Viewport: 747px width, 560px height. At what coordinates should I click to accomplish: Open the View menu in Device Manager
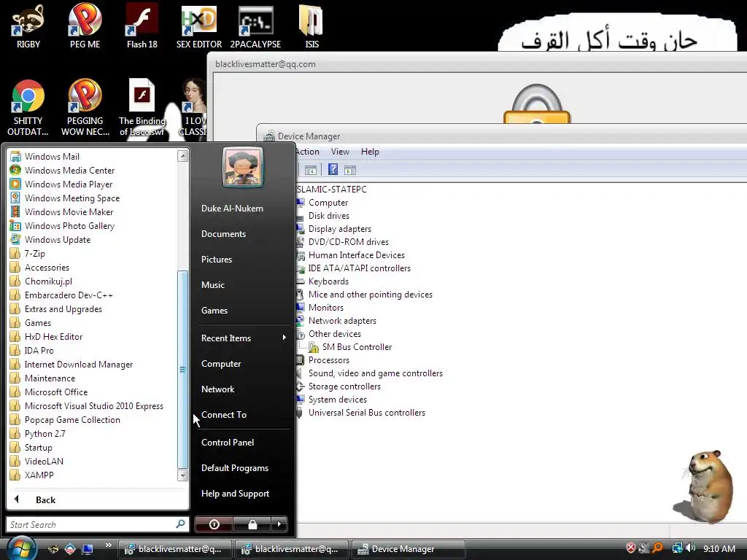point(340,152)
